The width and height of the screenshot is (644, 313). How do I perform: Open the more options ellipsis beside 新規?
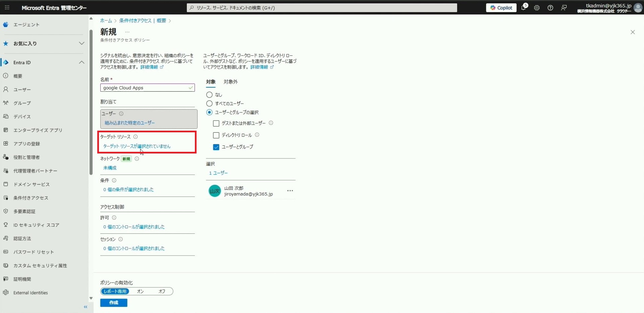tap(127, 32)
